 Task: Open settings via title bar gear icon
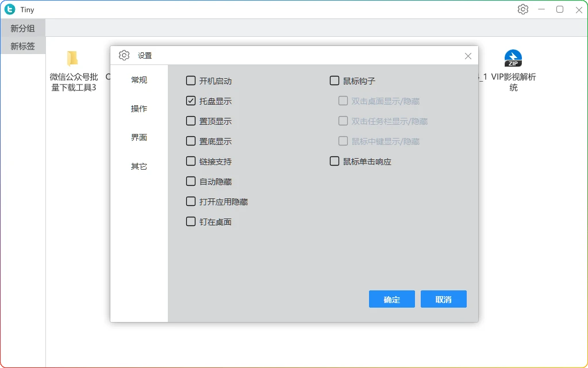tap(522, 9)
